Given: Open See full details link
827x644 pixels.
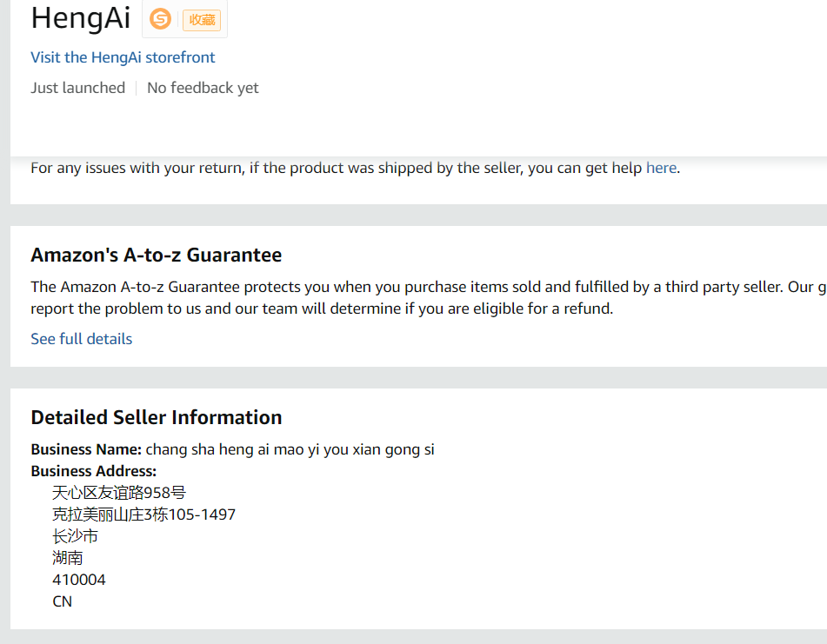Looking at the screenshot, I should point(82,339).
